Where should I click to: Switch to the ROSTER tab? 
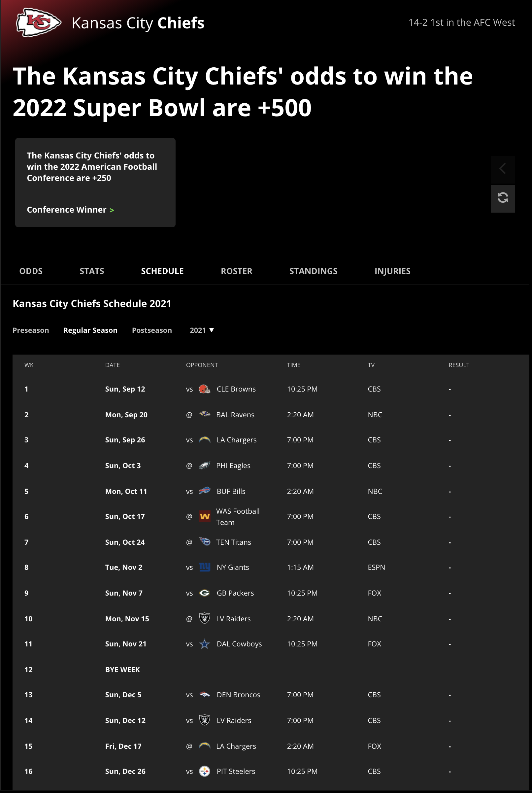[x=237, y=271]
